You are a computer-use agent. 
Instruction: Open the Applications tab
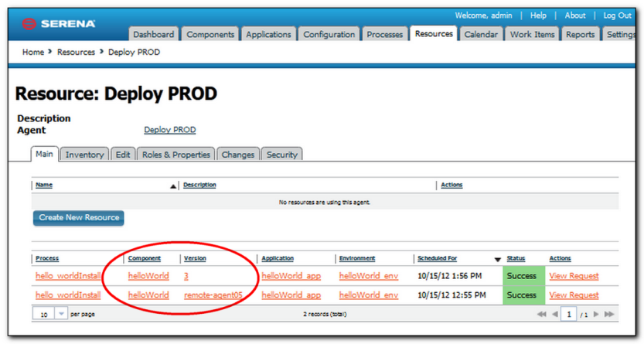point(268,35)
